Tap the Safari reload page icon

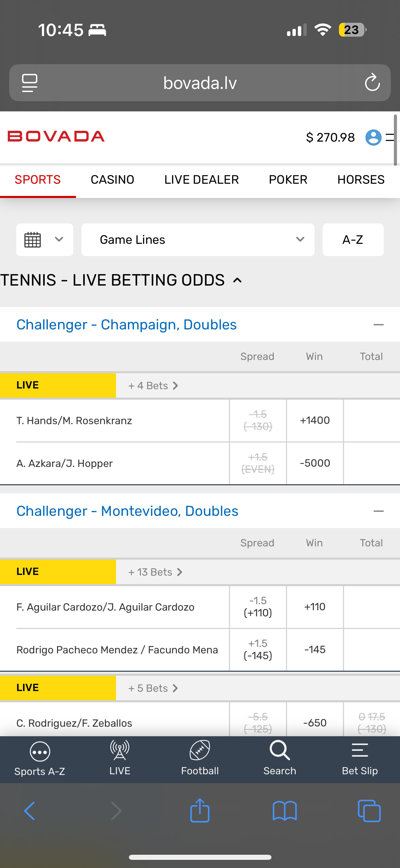pyautogui.click(x=372, y=83)
